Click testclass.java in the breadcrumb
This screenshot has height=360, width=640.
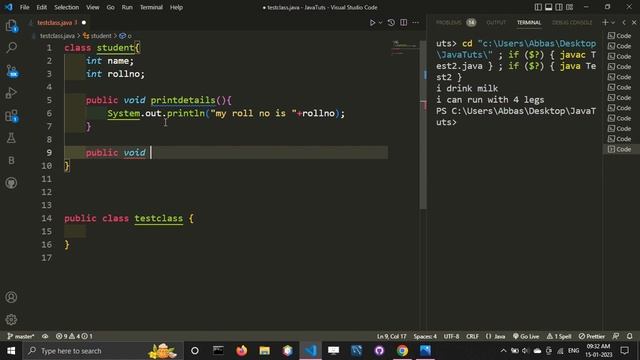point(57,36)
